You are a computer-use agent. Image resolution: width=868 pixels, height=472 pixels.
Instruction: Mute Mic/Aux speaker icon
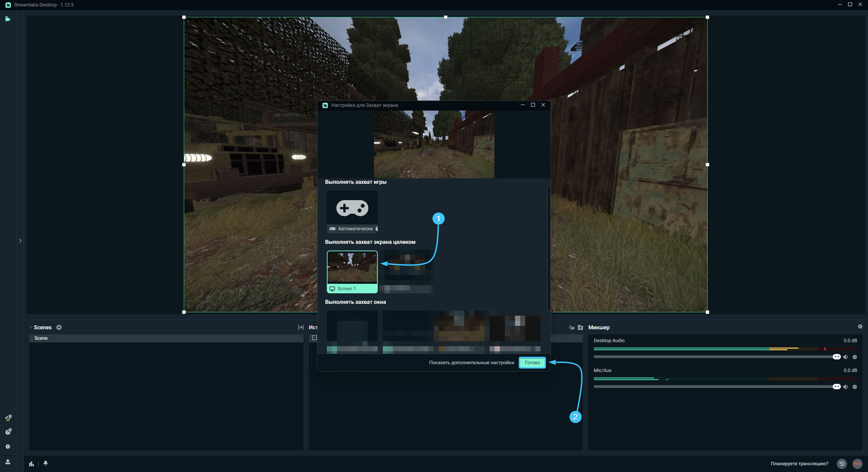click(x=846, y=387)
